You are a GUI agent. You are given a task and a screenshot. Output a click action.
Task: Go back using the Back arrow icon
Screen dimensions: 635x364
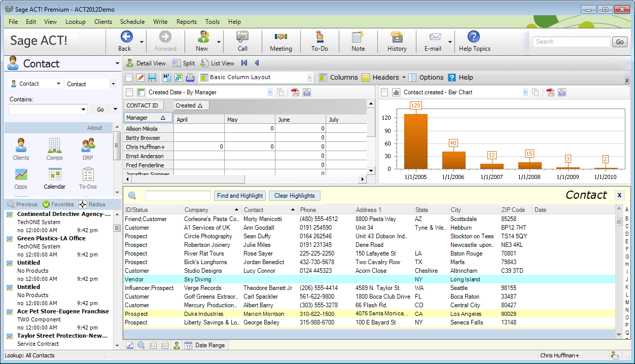(126, 37)
